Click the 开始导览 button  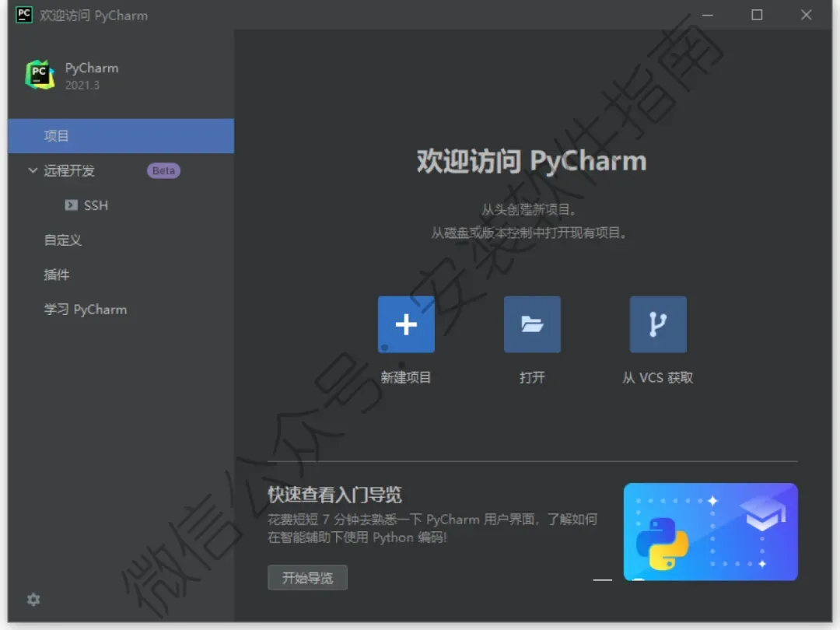[x=307, y=577]
